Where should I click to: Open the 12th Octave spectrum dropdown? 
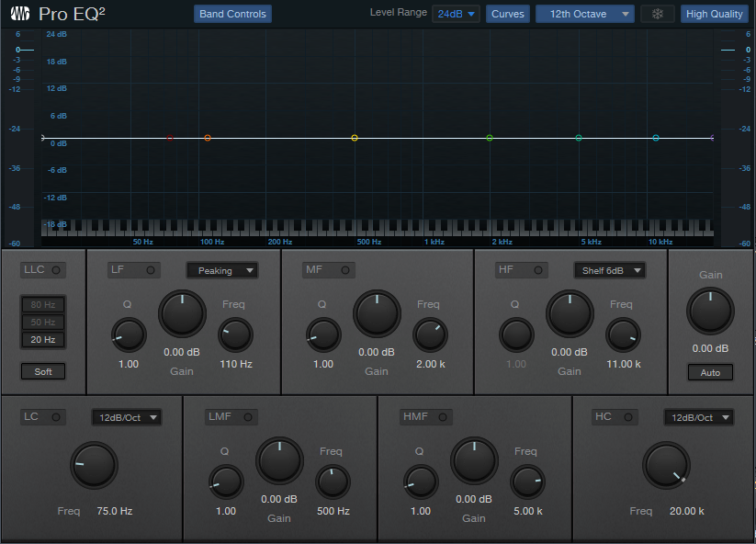(585, 14)
